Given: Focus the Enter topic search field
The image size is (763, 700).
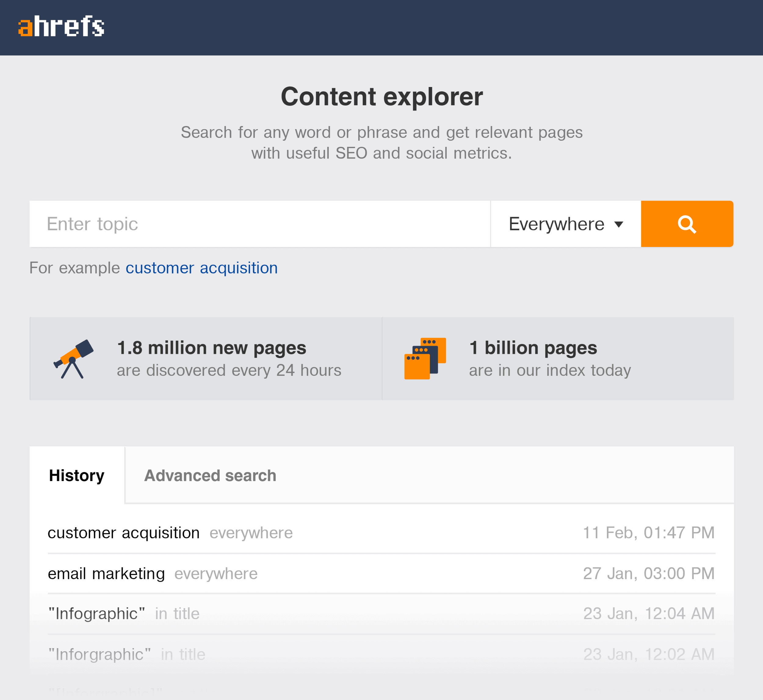Looking at the screenshot, I should click(260, 224).
